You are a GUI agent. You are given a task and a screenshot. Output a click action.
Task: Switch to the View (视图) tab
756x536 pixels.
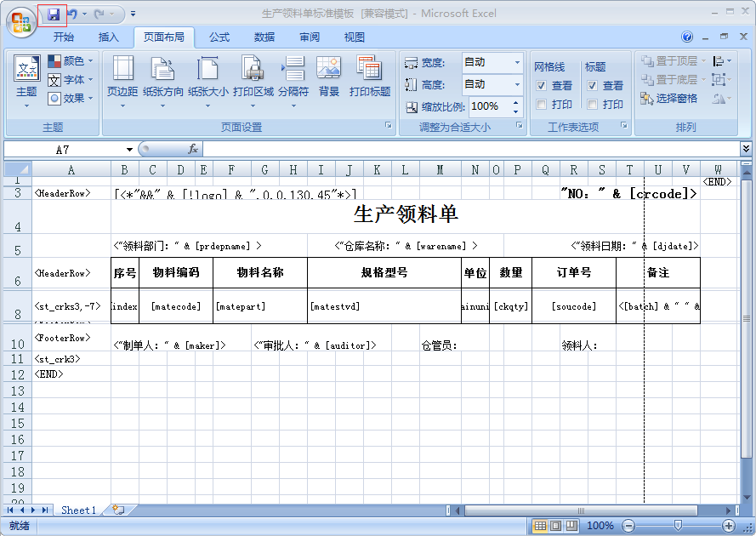pos(354,37)
